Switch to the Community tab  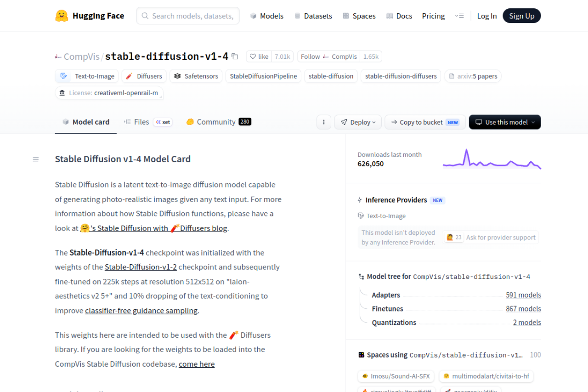click(219, 122)
